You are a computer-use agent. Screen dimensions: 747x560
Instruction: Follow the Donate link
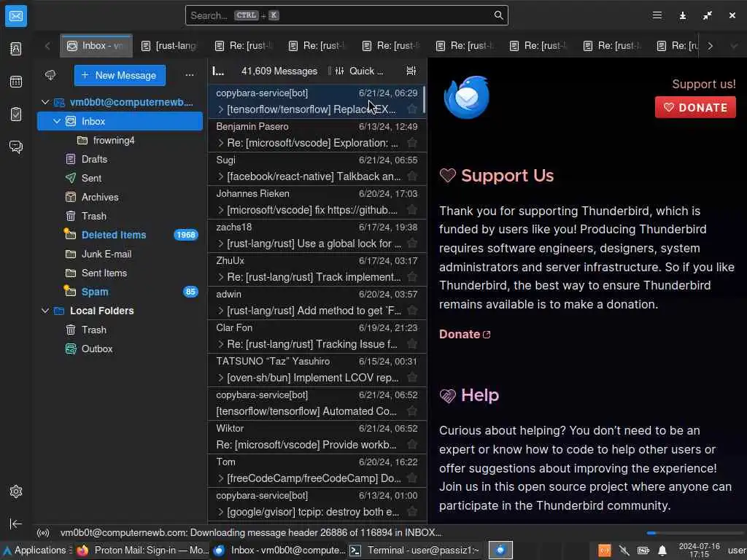[465, 334]
